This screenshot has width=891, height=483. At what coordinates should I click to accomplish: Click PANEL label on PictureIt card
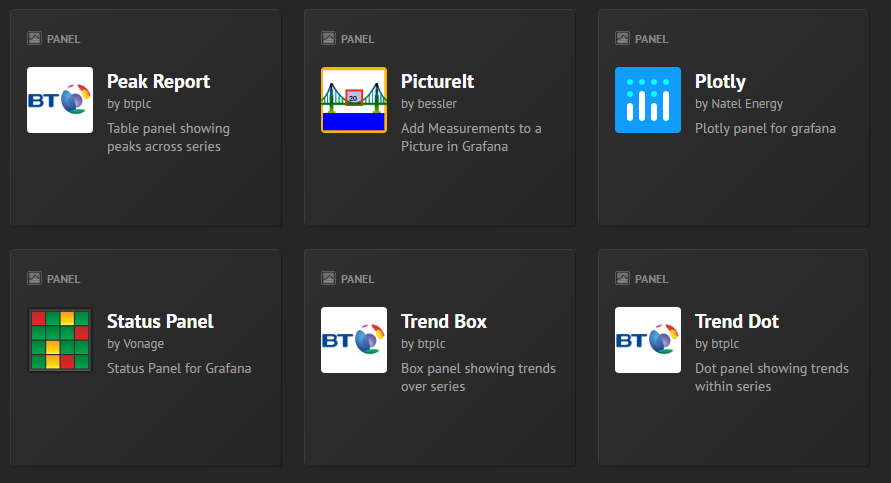pos(357,39)
